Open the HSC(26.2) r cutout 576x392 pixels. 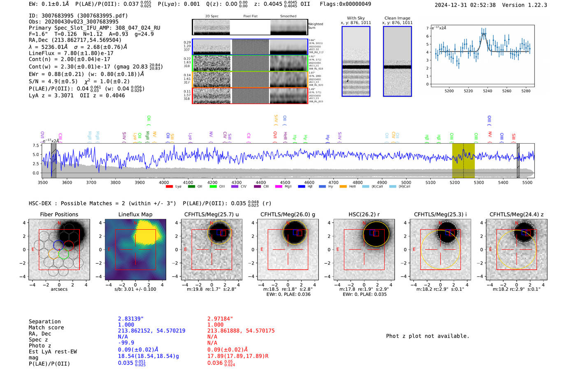point(364,250)
